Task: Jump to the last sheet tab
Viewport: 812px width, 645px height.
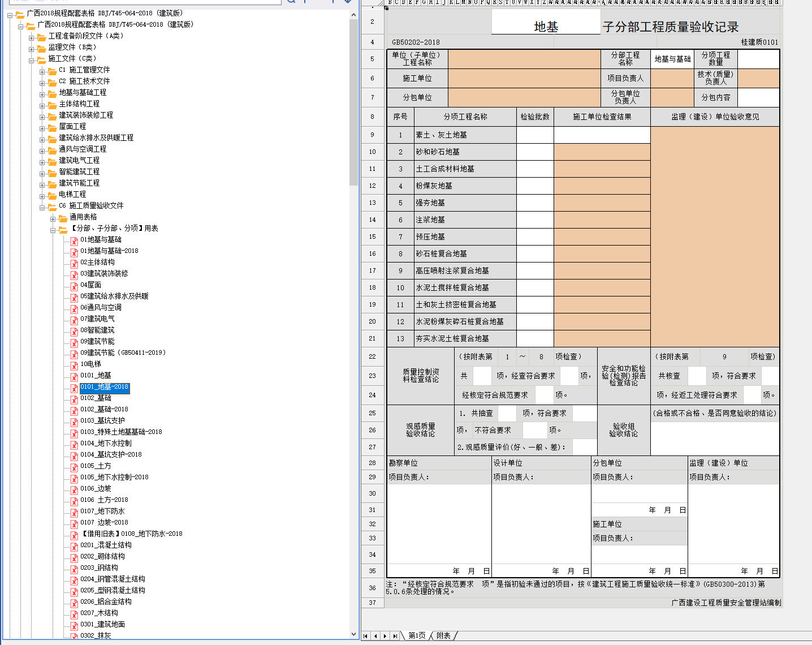Action: (x=395, y=636)
